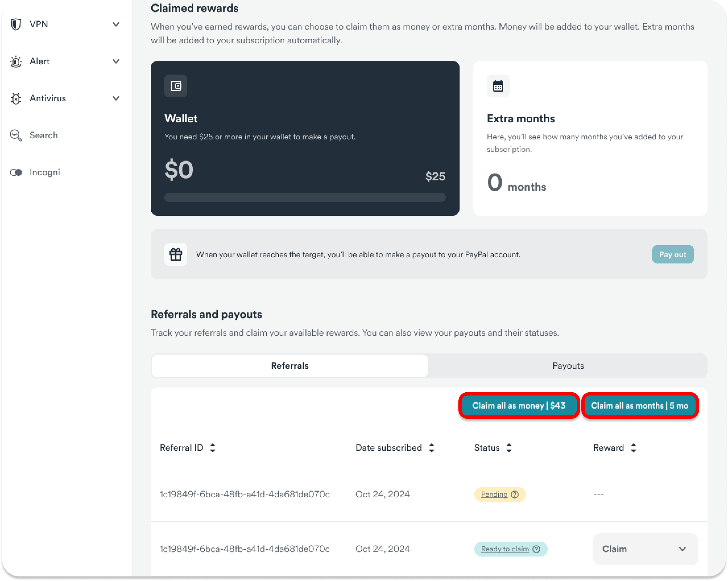This screenshot has width=728, height=581.
Task: Expand the Antivirus sidebar chevron
Action: (x=116, y=98)
